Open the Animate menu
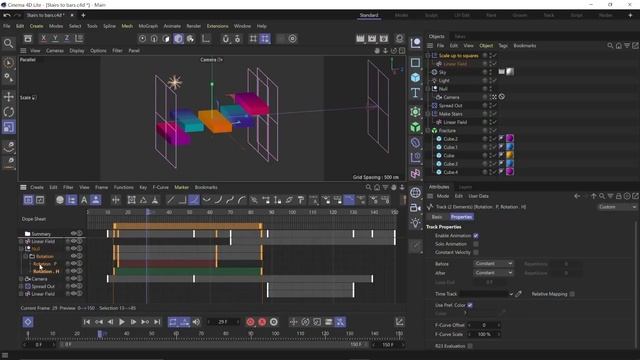The width and height of the screenshot is (640, 360). [172, 26]
